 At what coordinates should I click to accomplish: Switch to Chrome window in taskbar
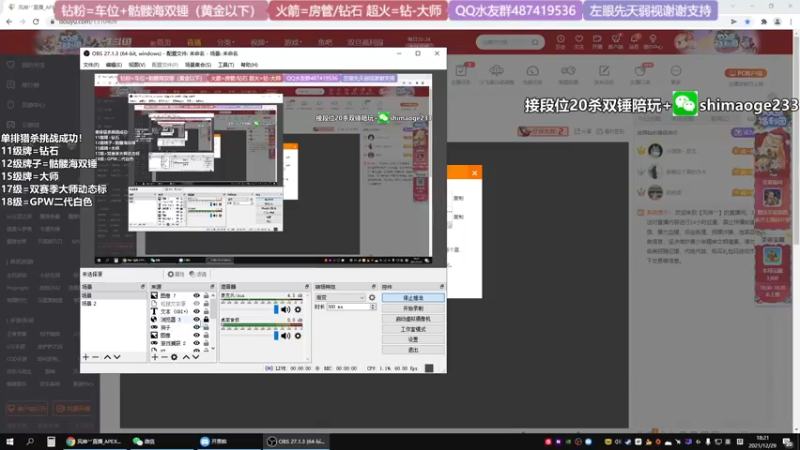pos(93,442)
